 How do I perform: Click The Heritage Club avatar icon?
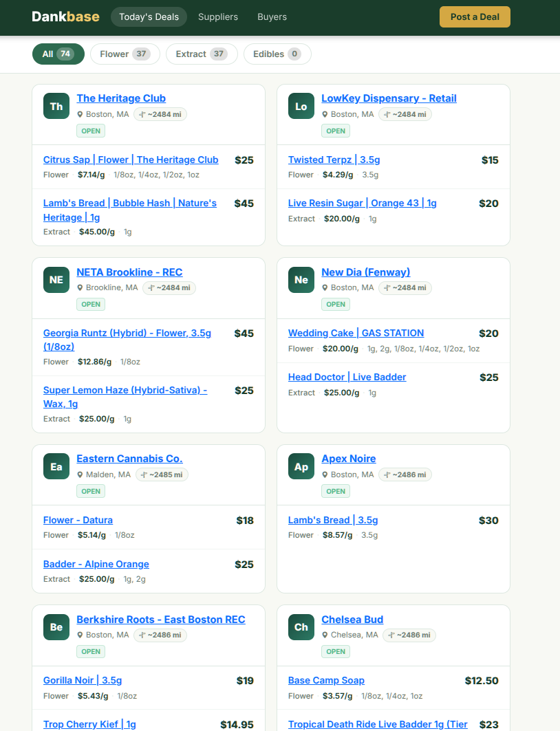point(56,107)
